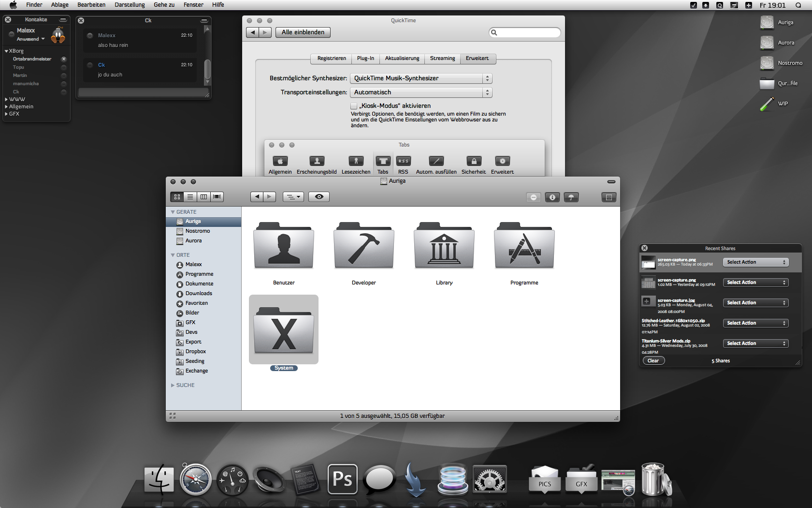Open the Nostromo drive on the desktop
Viewport: 812px width, 508px height.
767,63
